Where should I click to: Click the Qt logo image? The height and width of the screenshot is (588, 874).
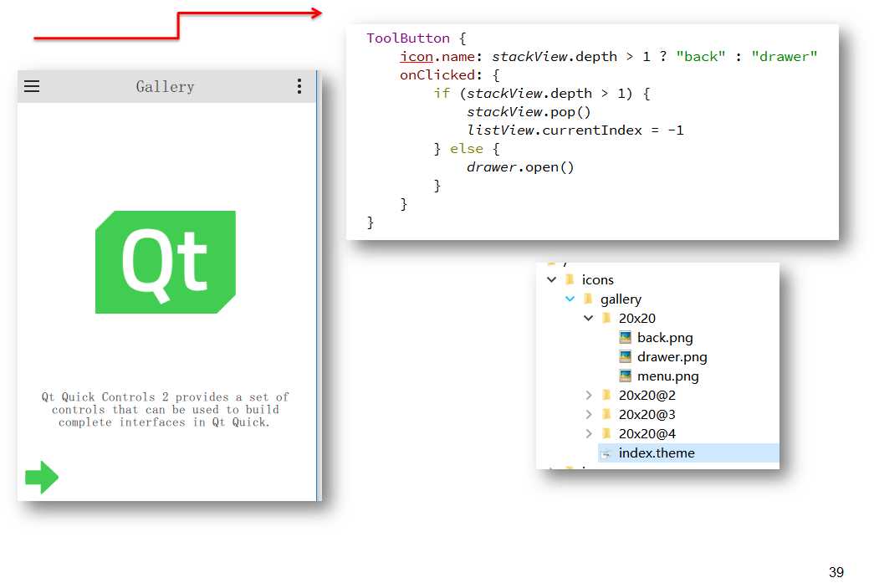[x=166, y=262]
